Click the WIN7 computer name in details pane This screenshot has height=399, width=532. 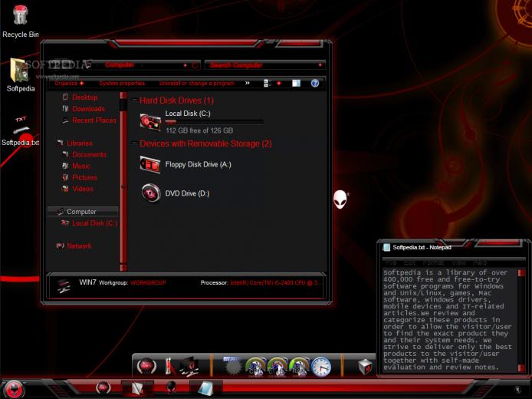coord(88,282)
